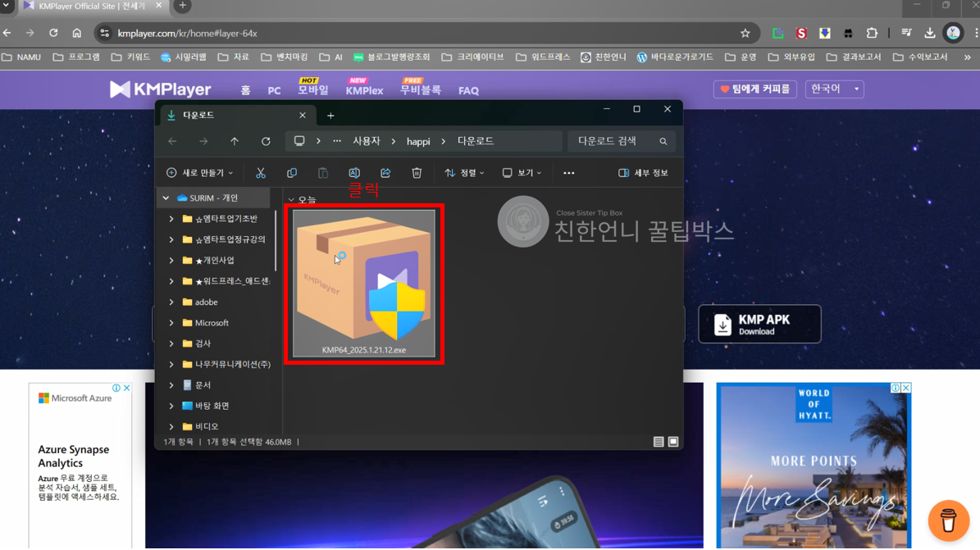Click the World of Hyatt ad

click(x=814, y=466)
